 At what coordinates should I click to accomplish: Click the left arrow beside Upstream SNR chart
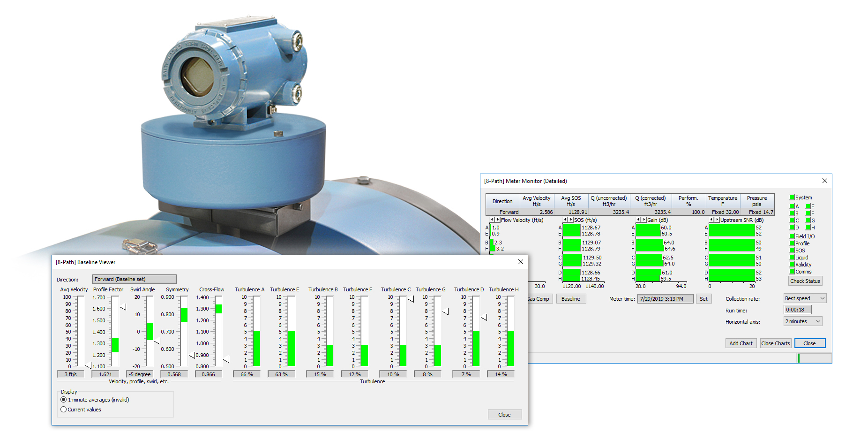711,220
